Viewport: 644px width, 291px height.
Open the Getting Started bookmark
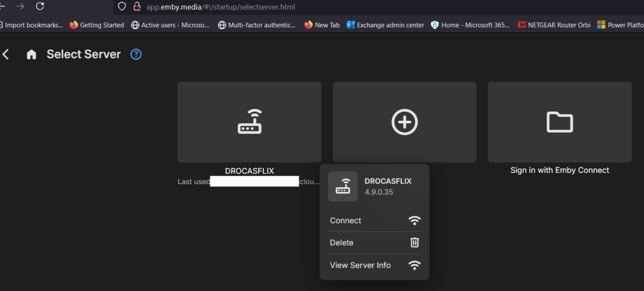click(x=97, y=25)
